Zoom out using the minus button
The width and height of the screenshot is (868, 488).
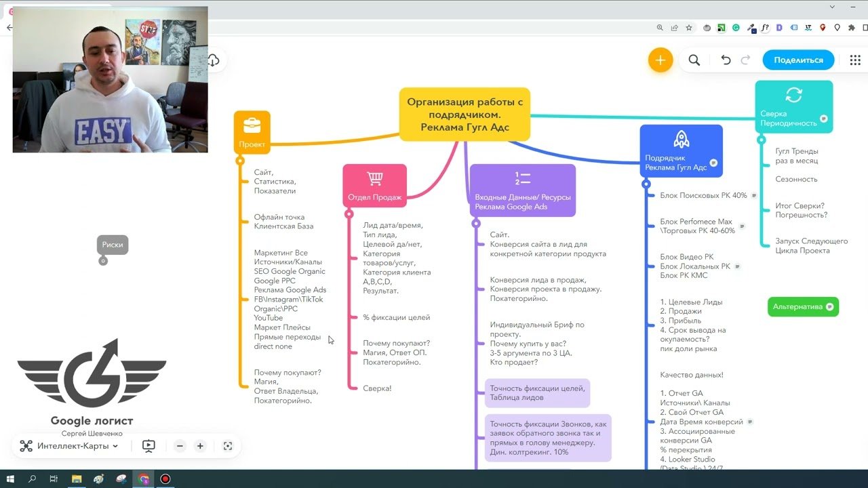[180, 446]
